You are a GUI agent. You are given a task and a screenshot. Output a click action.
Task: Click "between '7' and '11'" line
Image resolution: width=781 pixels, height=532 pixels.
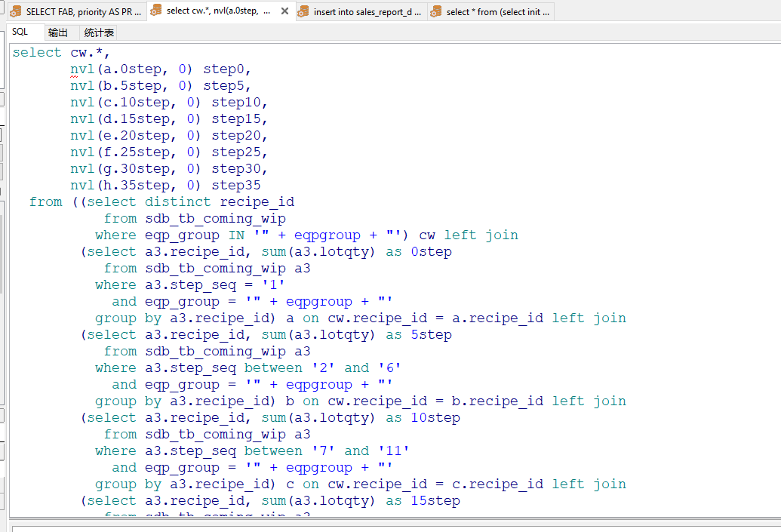point(253,451)
